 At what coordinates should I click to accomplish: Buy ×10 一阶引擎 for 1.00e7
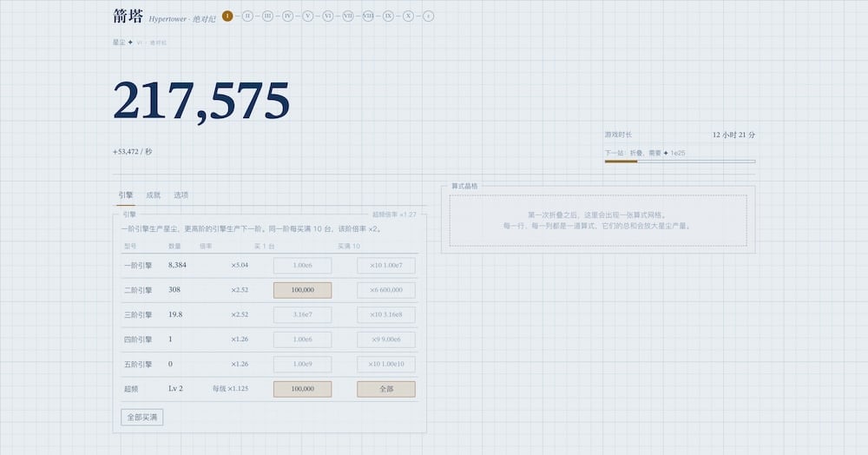(x=386, y=265)
